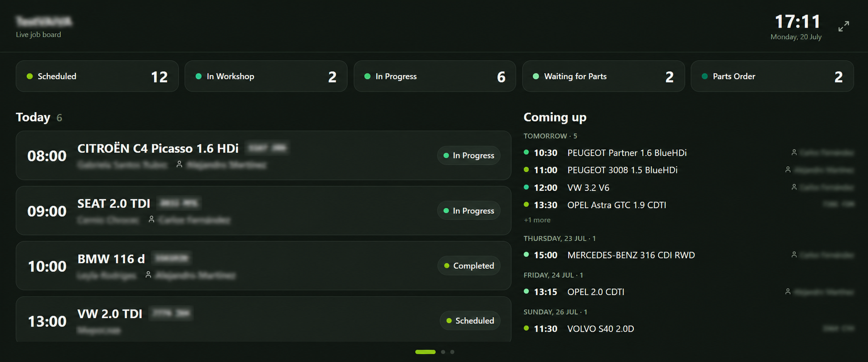The width and height of the screenshot is (868, 362).
Task: Click person icon on MERCEDES-BENZ 316 CDI row
Action: [x=794, y=255]
